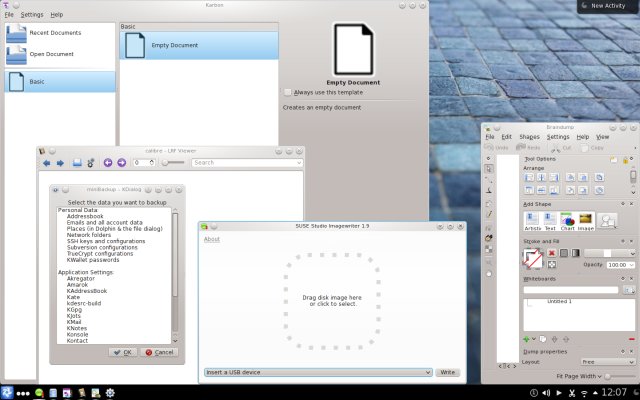The width and height of the screenshot is (640, 400).
Task: Click the Back arrow in calibre LRF Viewer
Action: pos(45,162)
